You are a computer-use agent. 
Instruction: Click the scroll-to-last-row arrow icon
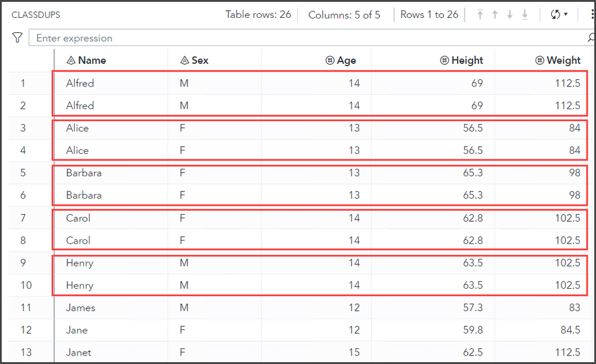526,14
